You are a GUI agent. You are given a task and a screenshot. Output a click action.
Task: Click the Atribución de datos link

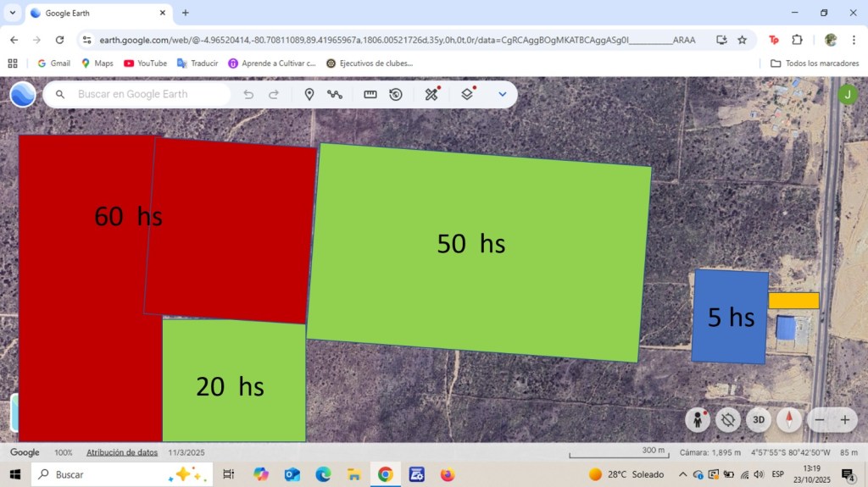pyautogui.click(x=122, y=452)
